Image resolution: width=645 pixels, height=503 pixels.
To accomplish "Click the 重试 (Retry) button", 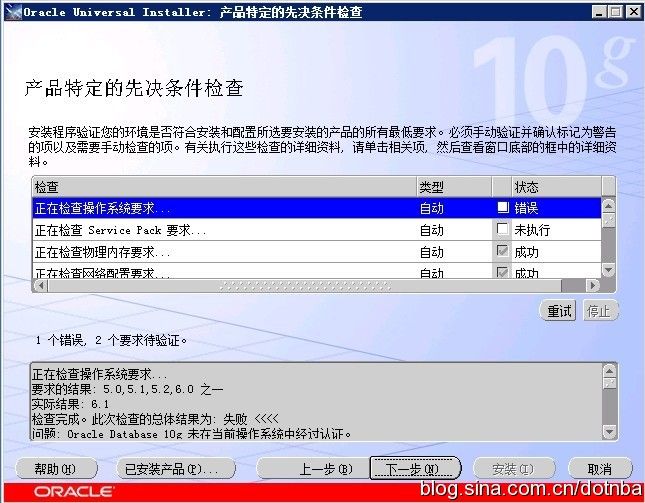I will pyautogui.click(x=559, y=311).
